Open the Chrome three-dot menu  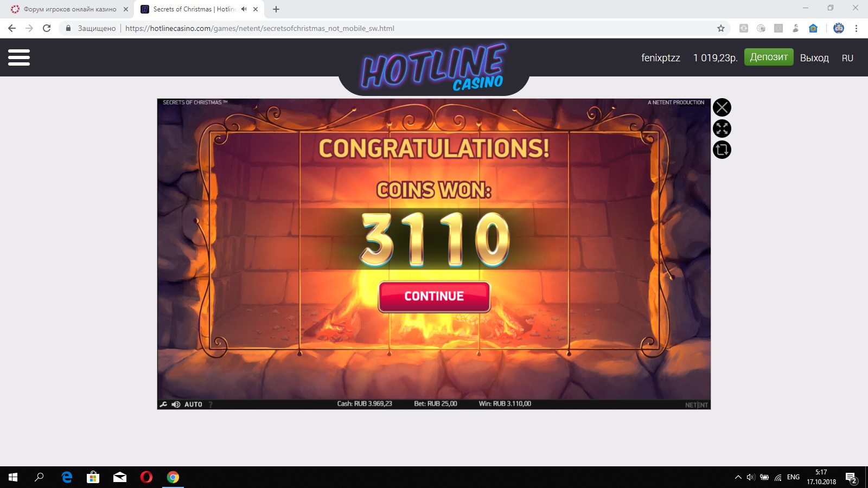(856, 28)
